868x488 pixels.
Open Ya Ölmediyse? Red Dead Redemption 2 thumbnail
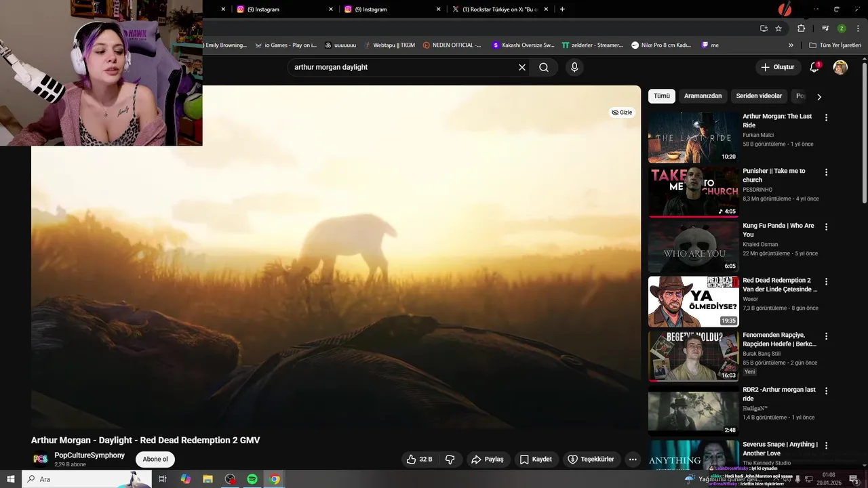click(693, 302)
